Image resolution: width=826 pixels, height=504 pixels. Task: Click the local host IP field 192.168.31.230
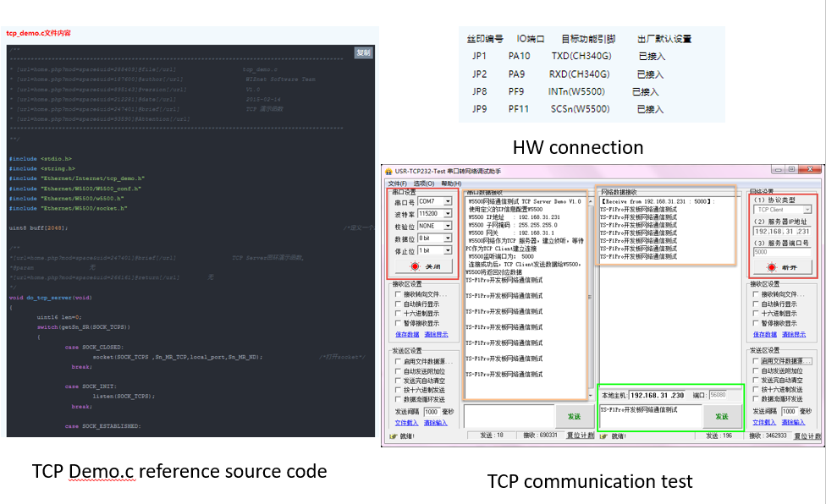[657, 395]
